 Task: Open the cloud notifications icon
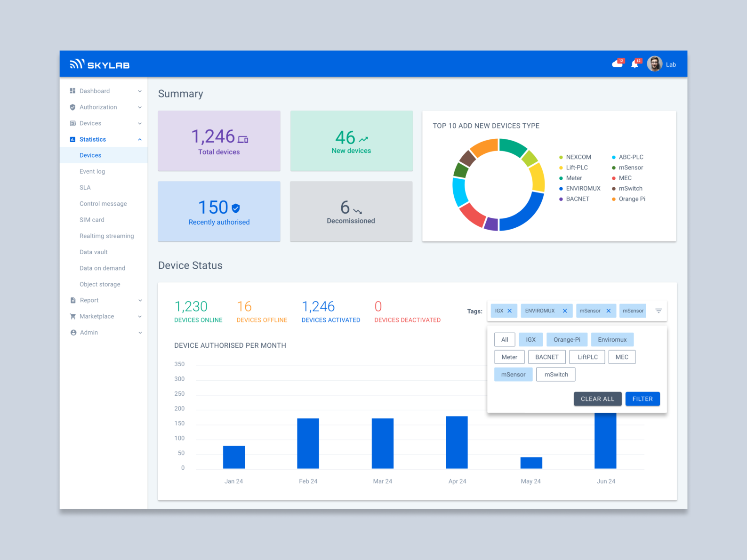click(617, 64)
